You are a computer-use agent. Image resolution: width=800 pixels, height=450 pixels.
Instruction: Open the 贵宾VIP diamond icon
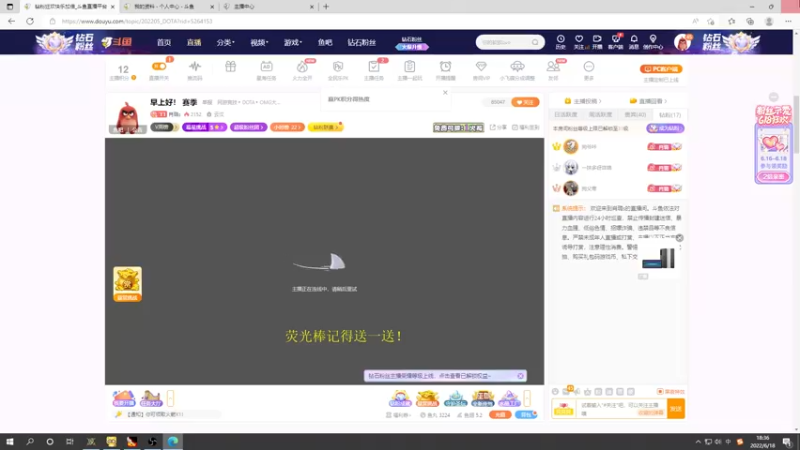tap(481, 66)
